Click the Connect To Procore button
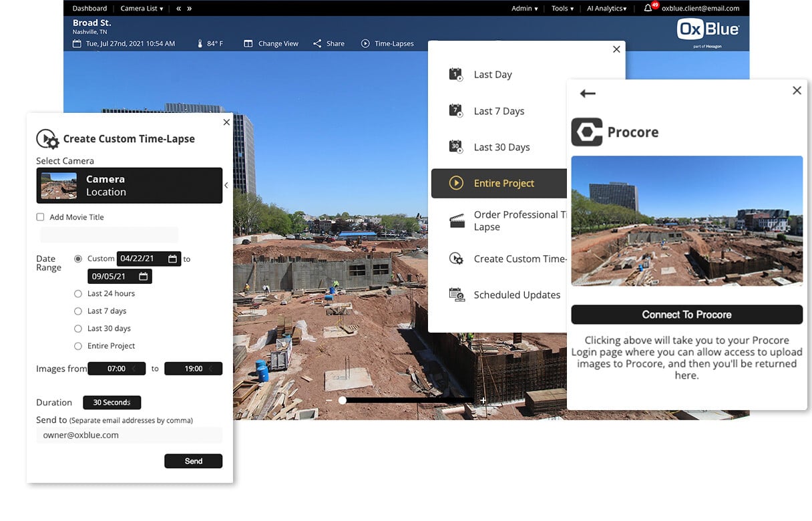Viewport: 812px width, 521px height. tap(686, 315)
